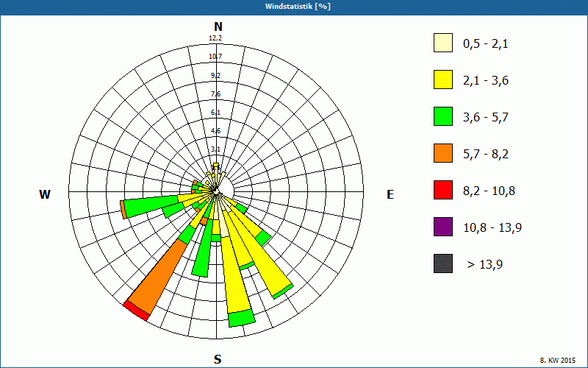This screenshot has width=588, height=368.
Task: Click the W compass label
Action: 45,194
